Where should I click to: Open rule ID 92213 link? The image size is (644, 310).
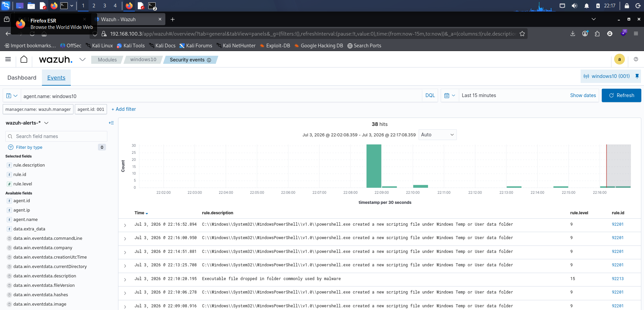618,279
